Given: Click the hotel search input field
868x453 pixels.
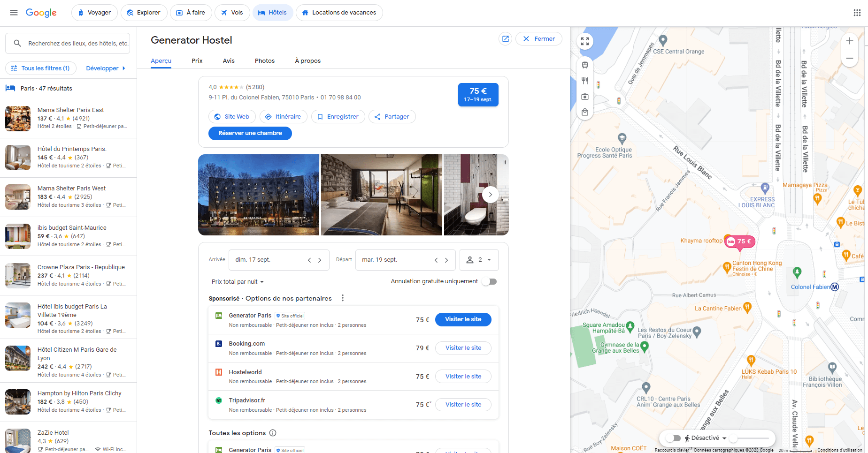Looking at the screenshot, I should pyautogui.click(x=67, y=43).
